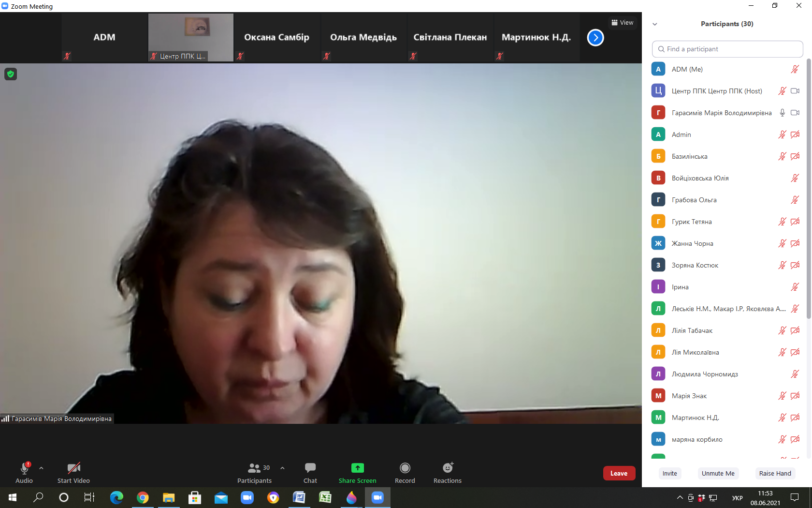812x508 pixels.
Task: Click the green encryption shield icon
Action: pyautogui.click(x=11, y=74)
